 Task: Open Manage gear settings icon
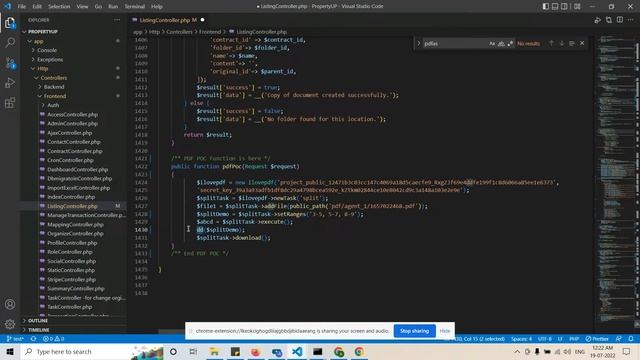point(10,324)
